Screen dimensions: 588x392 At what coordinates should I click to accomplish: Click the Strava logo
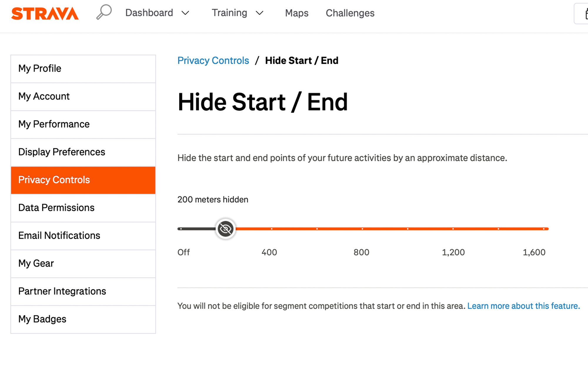point(45,13)
